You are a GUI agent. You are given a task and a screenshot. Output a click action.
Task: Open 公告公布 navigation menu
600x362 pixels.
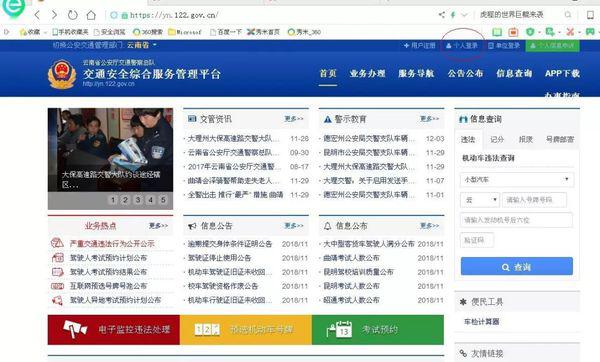(465, 73)
